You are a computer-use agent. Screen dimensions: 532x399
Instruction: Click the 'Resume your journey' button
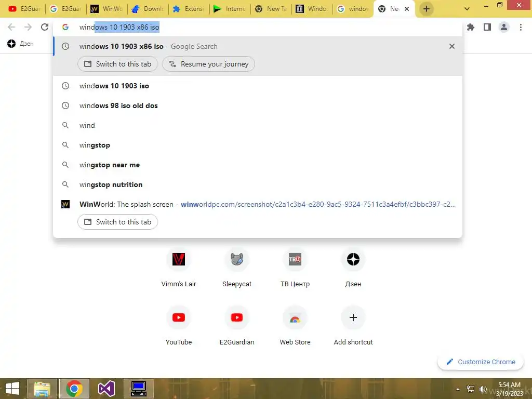[x=208, y=64]
